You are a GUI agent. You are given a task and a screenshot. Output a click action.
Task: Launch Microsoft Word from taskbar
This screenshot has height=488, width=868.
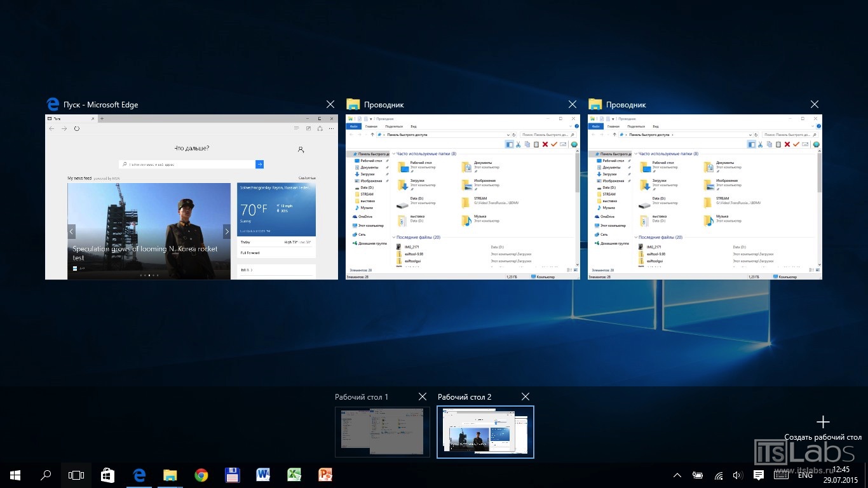click(263, 475)
